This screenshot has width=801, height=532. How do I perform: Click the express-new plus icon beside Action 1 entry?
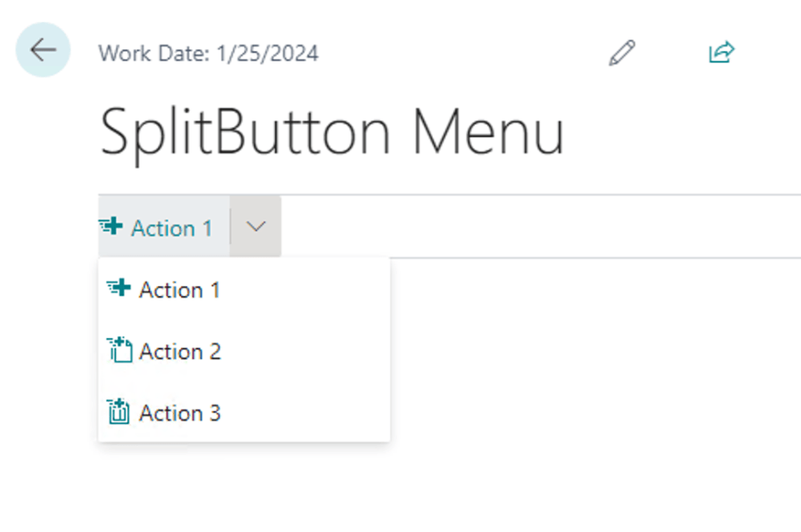click(x=119, y=288)
